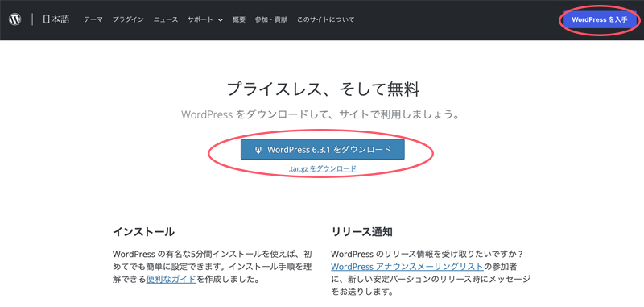Click the WordPress 6.3.1 をダウンロード button
Image resolution: width=644 pixels, height=307 pixels.
pyautogui.click(x=323, y=150)
